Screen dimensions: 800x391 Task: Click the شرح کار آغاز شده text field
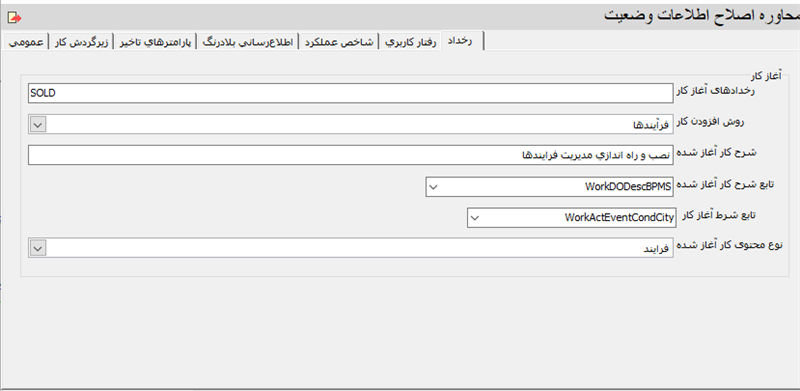351,155
